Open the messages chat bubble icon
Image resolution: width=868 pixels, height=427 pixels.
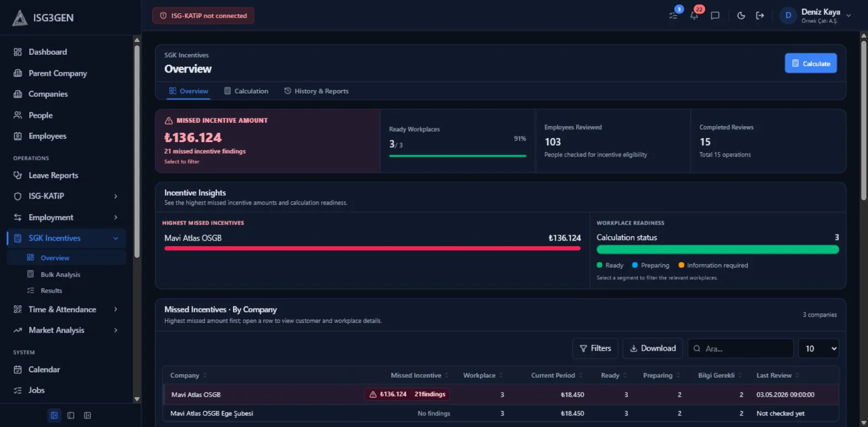tap(715, 15)
